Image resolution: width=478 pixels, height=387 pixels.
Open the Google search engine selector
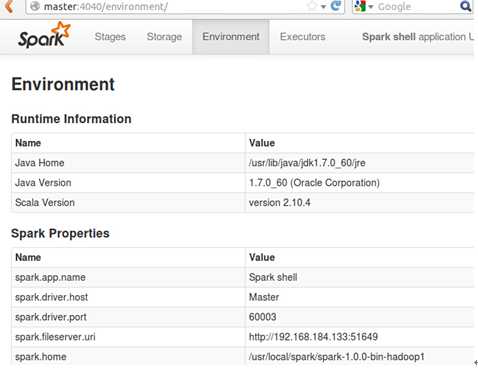pos(363,6)
